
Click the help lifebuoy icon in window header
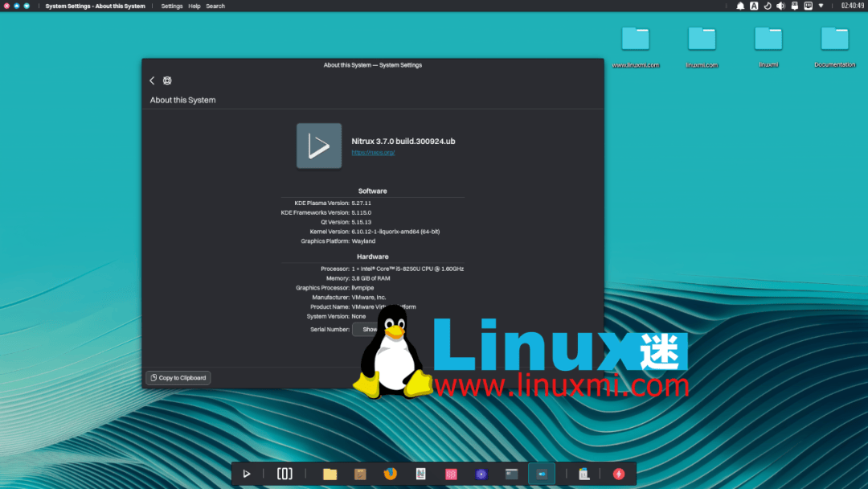pyautogui.click(x=167, y=80)
